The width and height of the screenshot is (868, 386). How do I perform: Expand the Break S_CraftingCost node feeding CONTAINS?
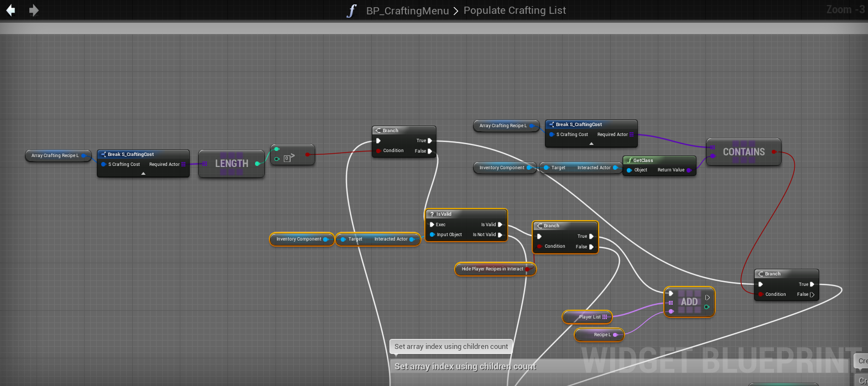point(591,144)
